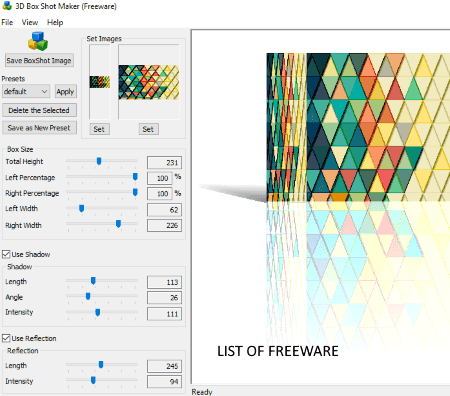The height and width of the screenshot is (396, 450).
Task: Click the 3D Box Shot Maker title bar icon
Action: 7,6
